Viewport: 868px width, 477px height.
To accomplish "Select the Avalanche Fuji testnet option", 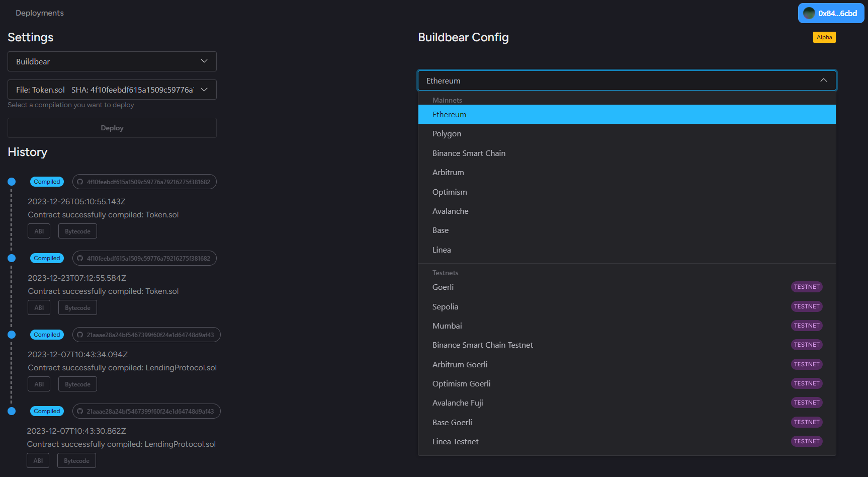I will (x=627, y=403).
